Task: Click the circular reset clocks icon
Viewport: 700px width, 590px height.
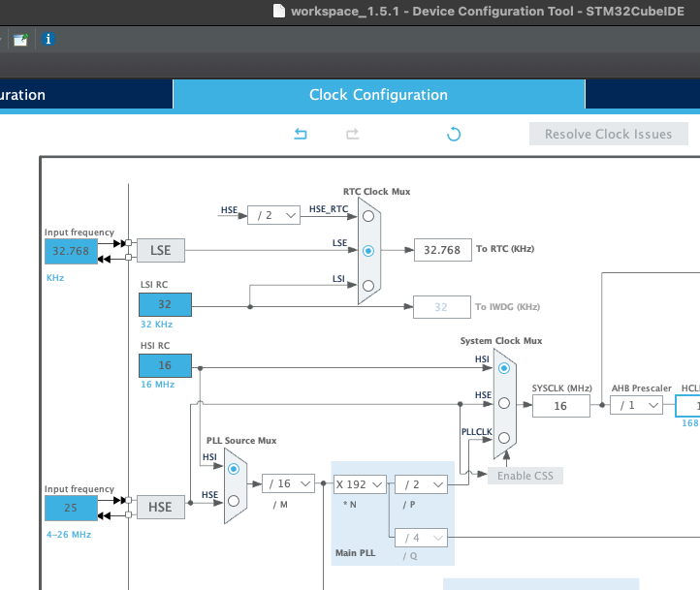Action: (454, 134)
